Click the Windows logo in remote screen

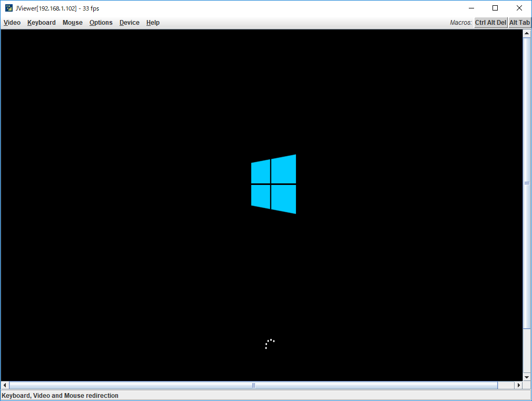pyautogui.click(x=273, y=184)
